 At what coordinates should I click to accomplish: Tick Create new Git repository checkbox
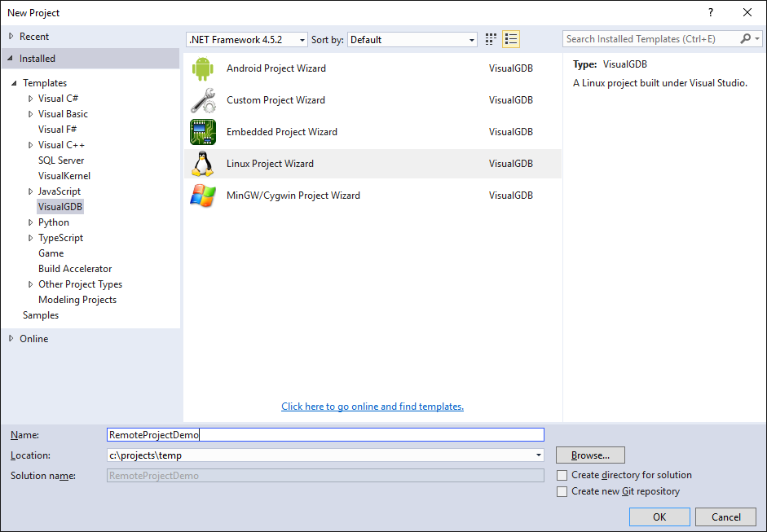point(562,491)
